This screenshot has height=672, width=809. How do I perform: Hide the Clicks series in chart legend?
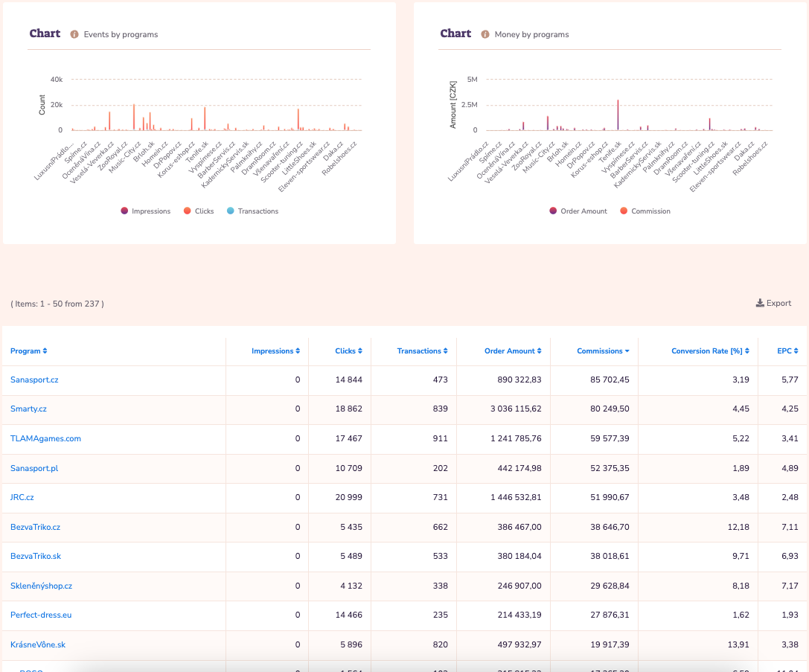click(199, 211)
